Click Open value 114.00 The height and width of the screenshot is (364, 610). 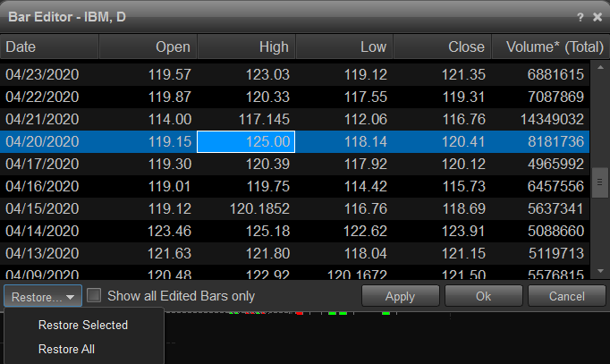pyautogui.click(x=170, y=119)
